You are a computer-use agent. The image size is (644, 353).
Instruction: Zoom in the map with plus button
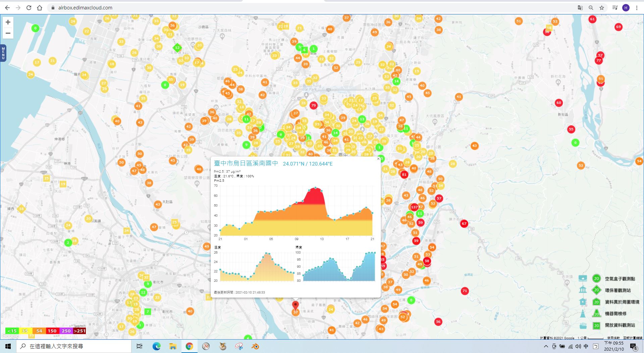click(8, 22)
